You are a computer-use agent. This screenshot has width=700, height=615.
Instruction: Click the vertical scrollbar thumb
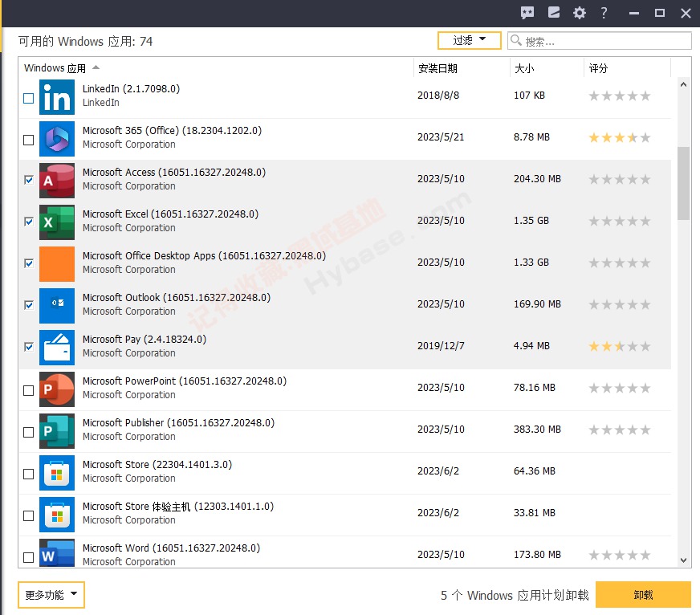point(683,183)
